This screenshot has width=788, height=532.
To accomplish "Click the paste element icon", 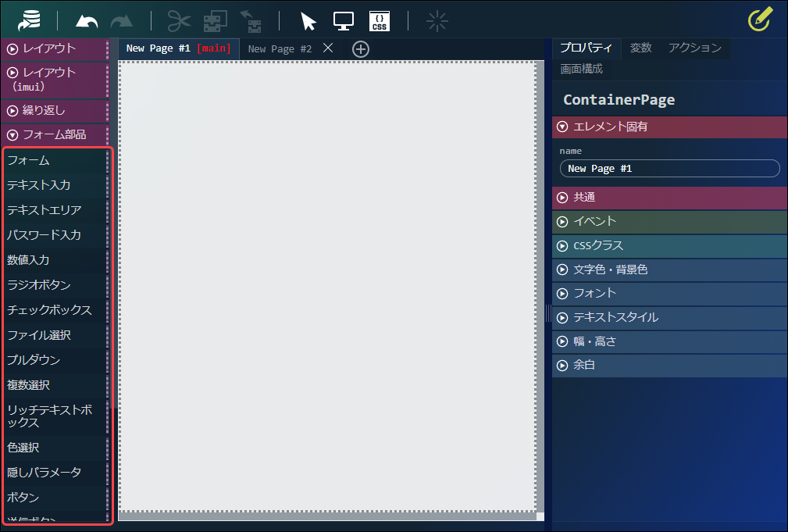I will pos(251,21).
